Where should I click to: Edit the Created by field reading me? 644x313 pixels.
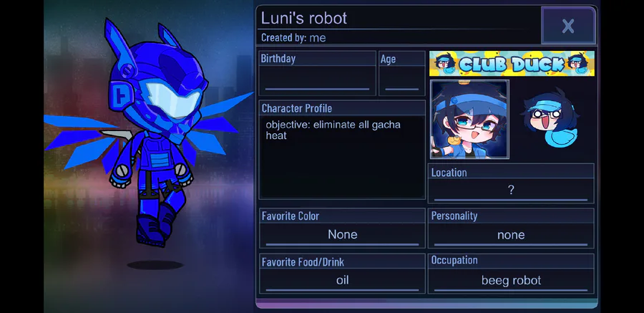[318, 38]
